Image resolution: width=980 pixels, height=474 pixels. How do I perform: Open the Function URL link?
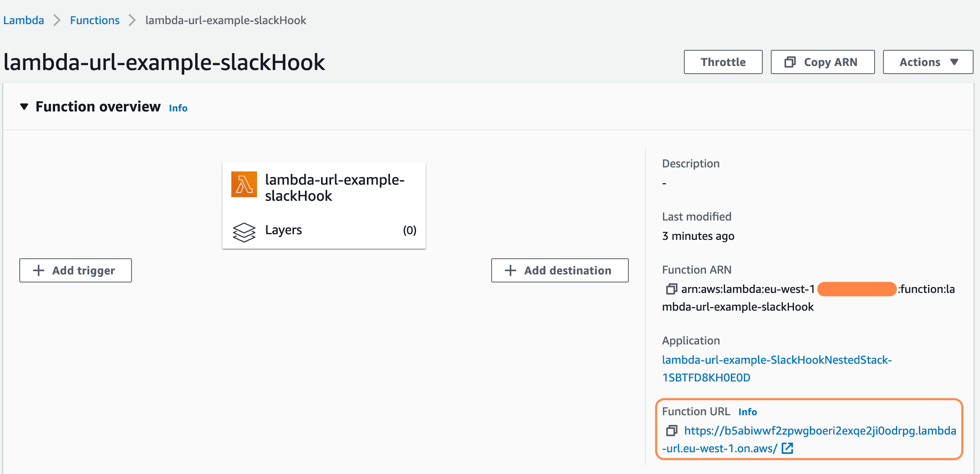[x=819, y=431]
